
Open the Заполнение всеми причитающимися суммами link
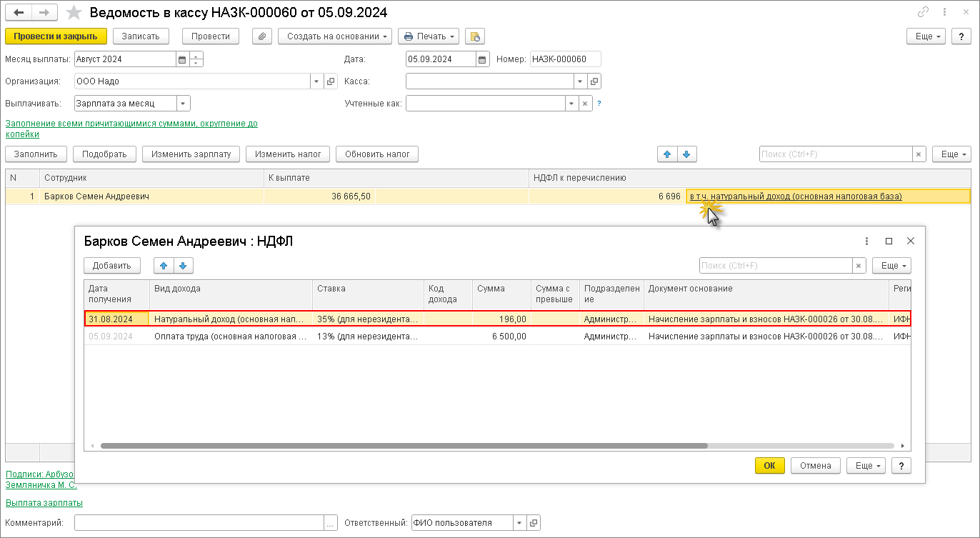[131, 129]
